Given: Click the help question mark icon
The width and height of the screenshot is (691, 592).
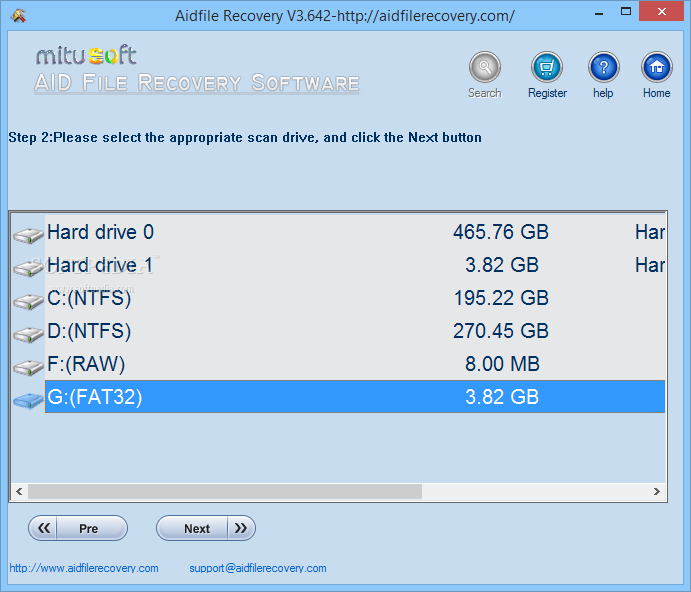Looking at the screenshot, I should [603, 67].
